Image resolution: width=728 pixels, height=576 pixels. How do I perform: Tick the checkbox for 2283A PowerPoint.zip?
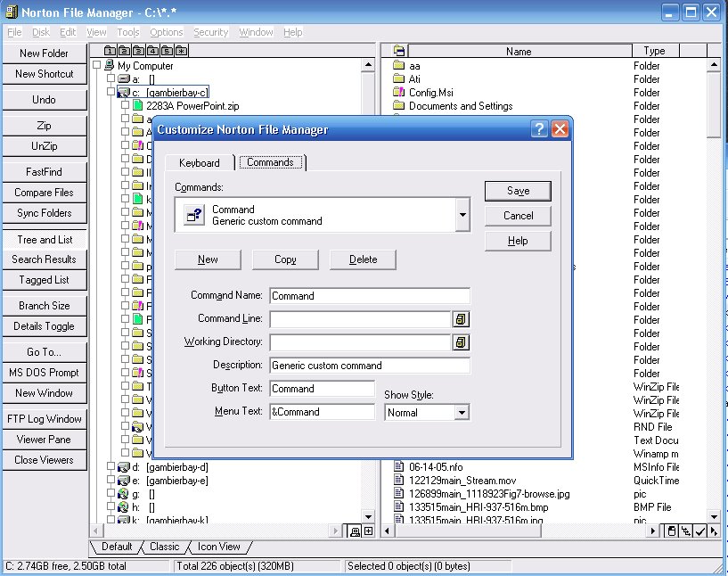point(125,105)
